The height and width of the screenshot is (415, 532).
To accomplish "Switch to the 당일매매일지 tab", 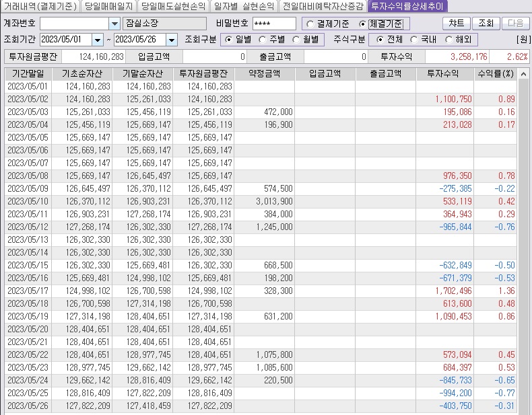I will (x=108, y=6).
